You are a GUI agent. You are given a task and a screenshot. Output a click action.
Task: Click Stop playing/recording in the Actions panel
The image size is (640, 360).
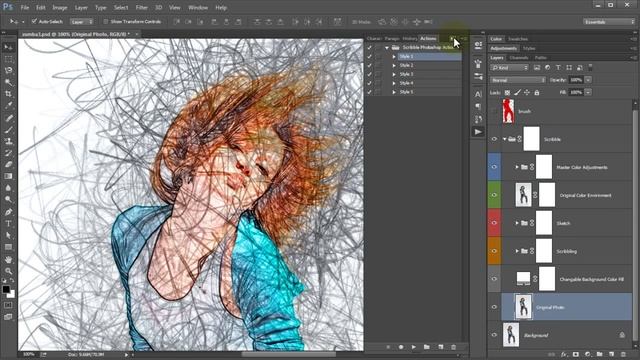click(388, 347)
